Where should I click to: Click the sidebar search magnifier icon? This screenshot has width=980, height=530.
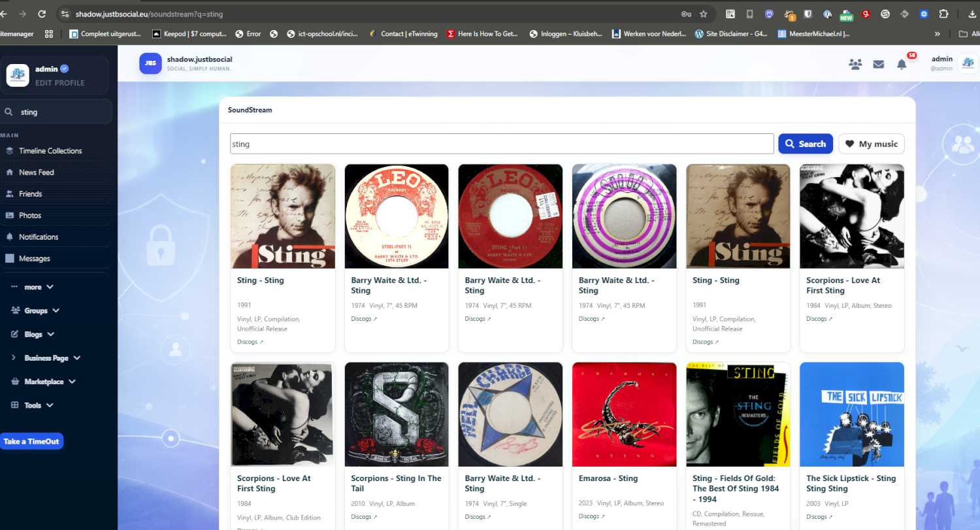pos(9,112)
